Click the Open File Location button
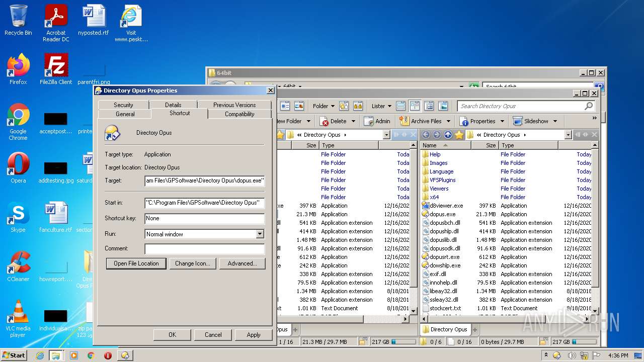 coord(136,263)
